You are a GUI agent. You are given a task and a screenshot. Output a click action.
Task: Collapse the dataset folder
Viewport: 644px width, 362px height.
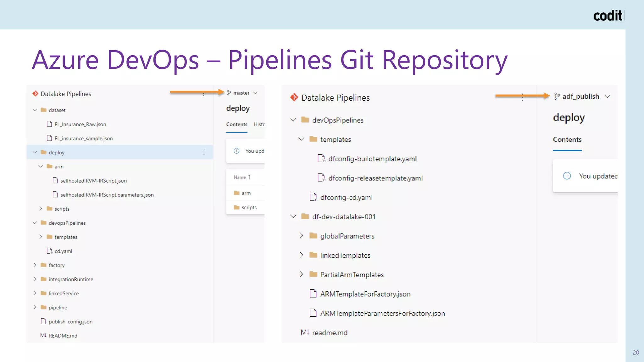click(35, 110)
